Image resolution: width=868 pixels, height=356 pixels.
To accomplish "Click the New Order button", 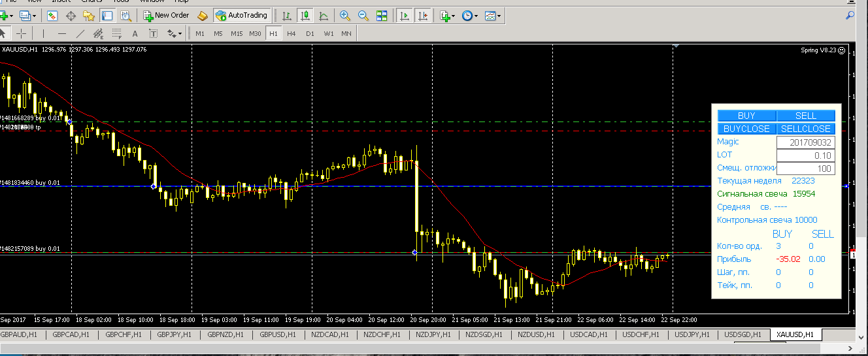I will tap(166, 15).
